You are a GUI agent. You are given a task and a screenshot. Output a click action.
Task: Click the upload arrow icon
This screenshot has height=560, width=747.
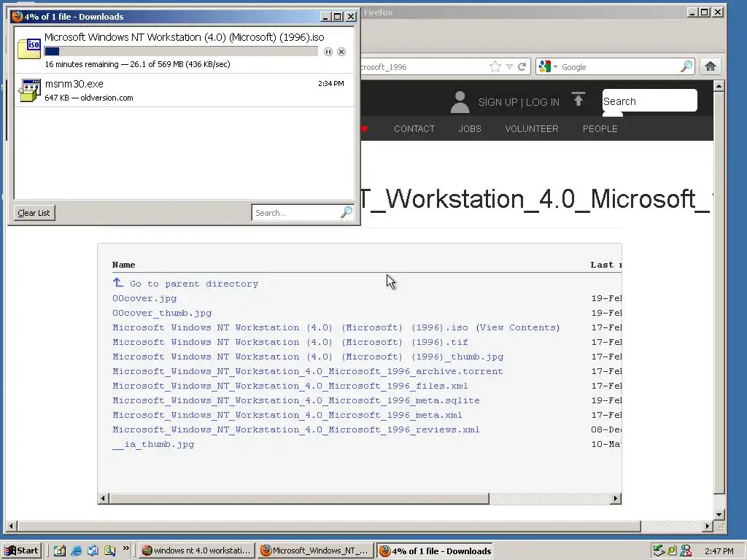[578, 99]
